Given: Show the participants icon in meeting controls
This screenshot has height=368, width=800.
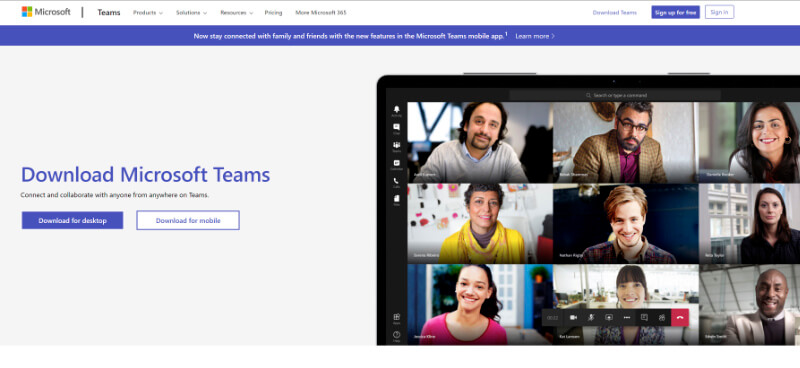Looking at the screenshot, I should pyautogui.click(x=662, y=317).
